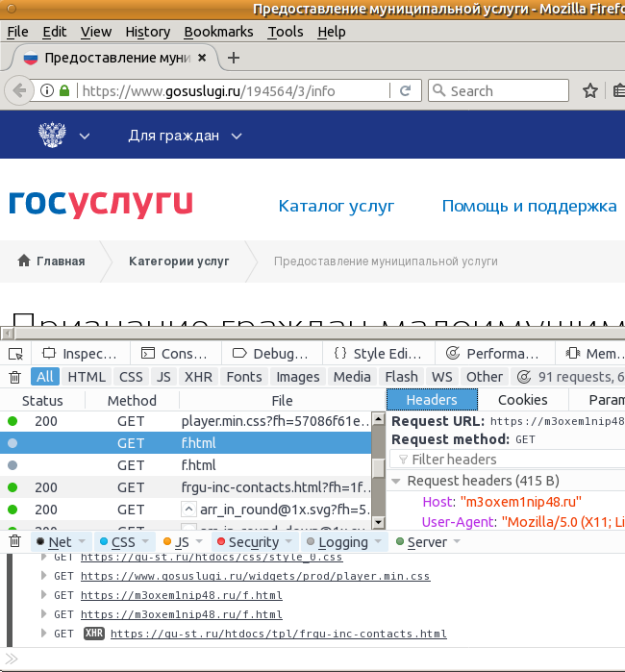Toggle the Images network filter
Screen dimensions: 625x672
pyautogui.click(x=298, y=377)
